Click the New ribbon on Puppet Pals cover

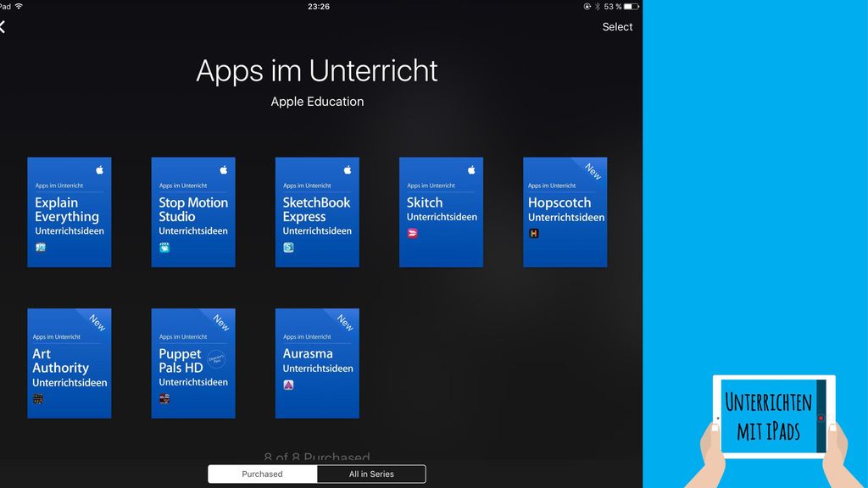coord(221,323)
